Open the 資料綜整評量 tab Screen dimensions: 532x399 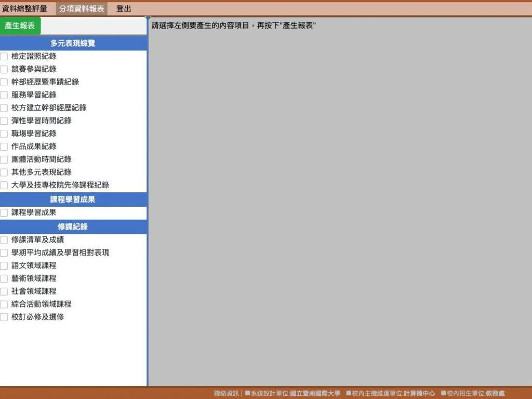(24, 9)
